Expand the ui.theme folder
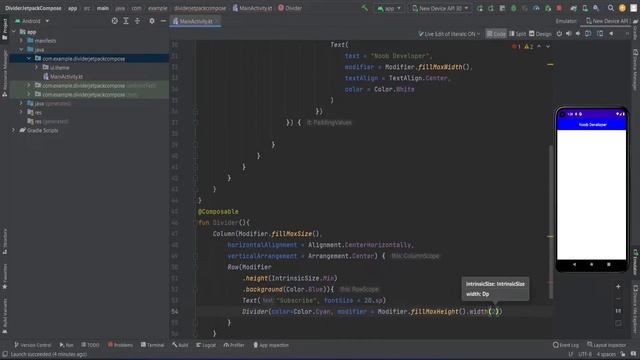 36,67
